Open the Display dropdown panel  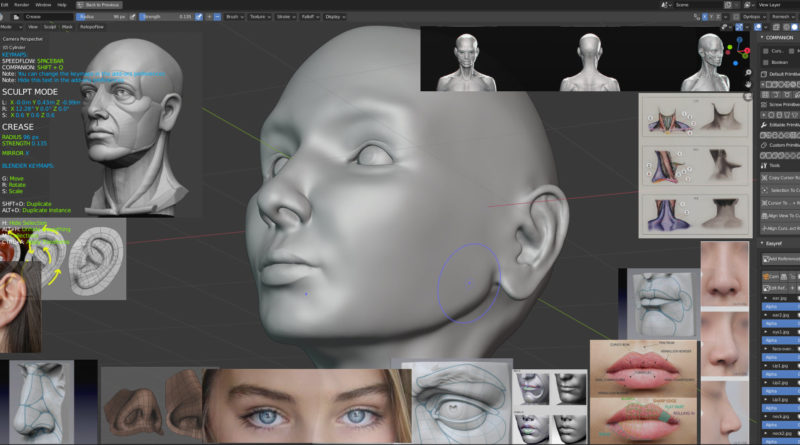335,17
